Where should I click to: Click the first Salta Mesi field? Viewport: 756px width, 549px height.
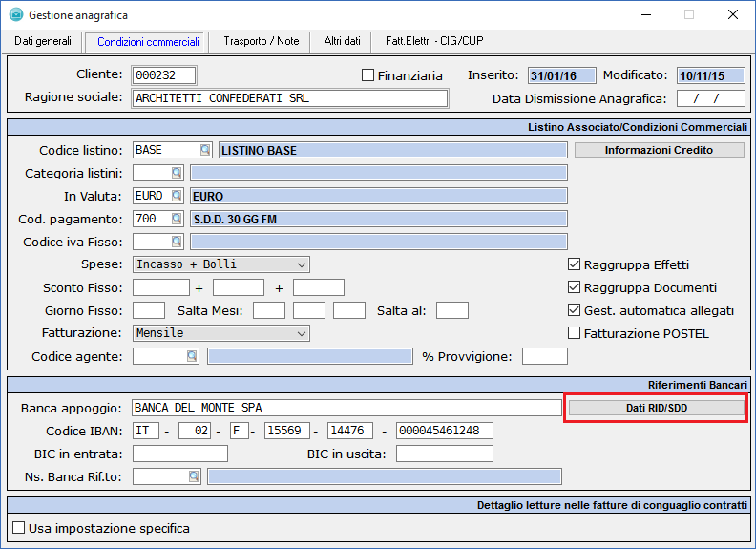(x=269, y=310)
